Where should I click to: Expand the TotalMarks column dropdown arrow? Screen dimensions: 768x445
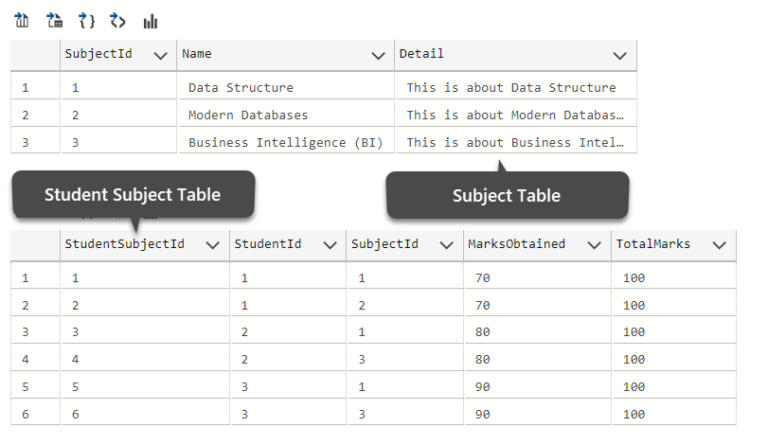coord(719,245)
